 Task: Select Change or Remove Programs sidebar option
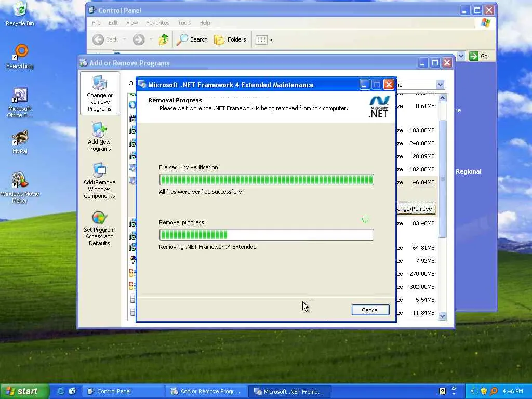point(99,93)
